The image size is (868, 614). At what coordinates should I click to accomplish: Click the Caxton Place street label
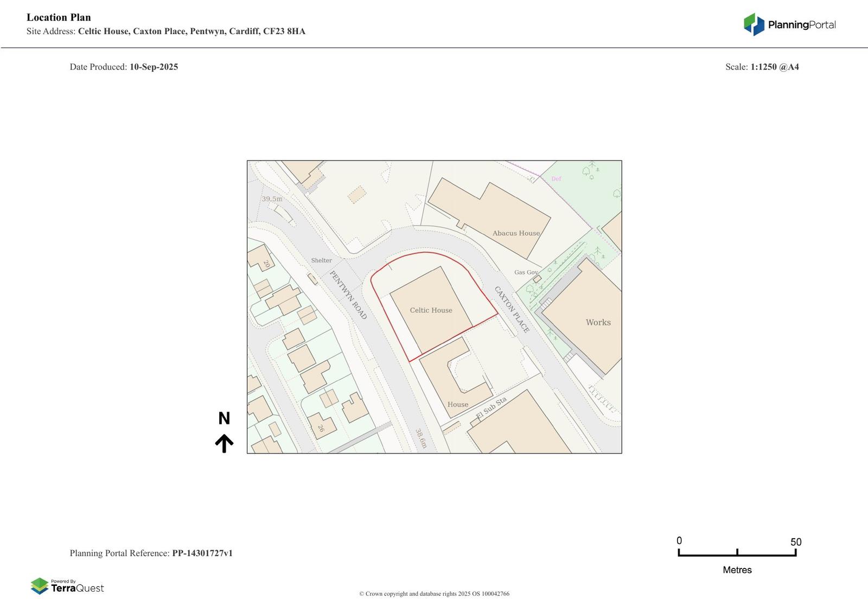(x=512, y=309)
